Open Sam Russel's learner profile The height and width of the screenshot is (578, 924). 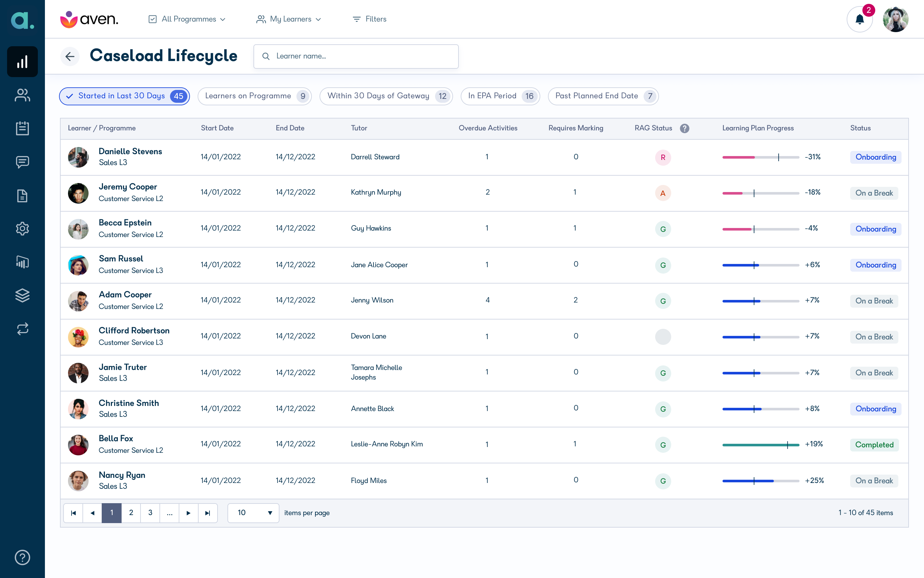[121, 259]
